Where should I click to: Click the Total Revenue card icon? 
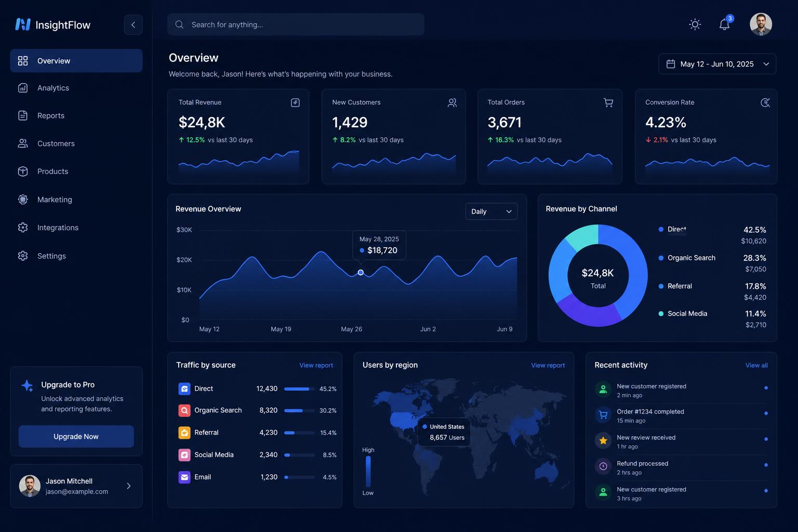click(295, 102)
